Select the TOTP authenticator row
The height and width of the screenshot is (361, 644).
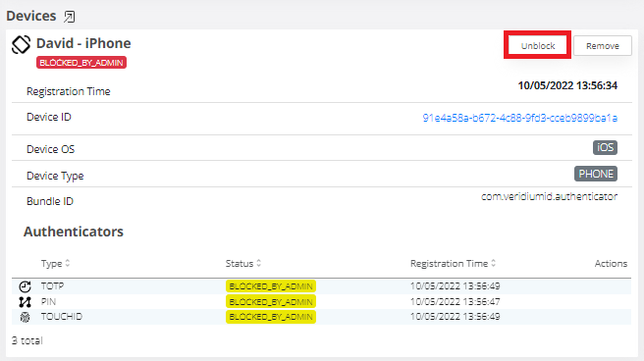pyautogui.click(x=322, y=286)
